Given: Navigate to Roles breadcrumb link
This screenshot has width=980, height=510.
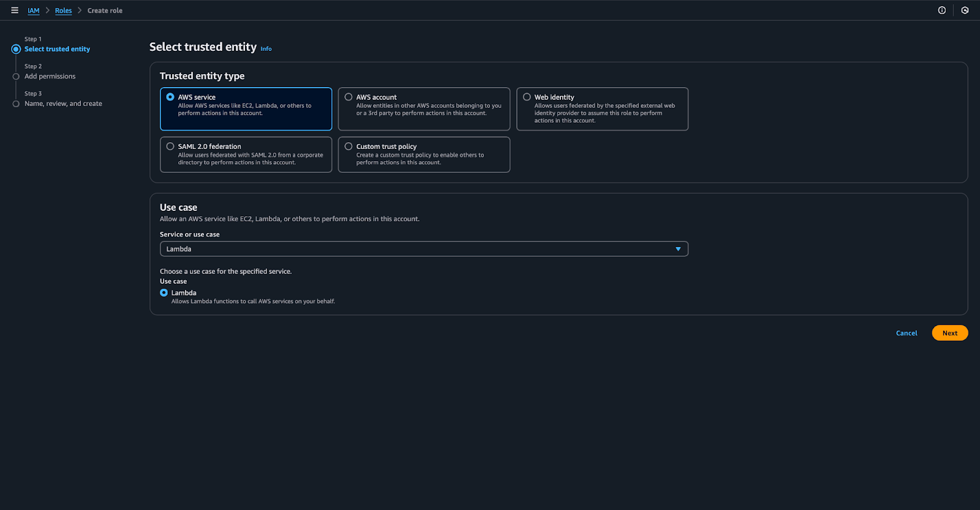Looking at the screenshot, I should pyautogui.click(x=63, y=10).
